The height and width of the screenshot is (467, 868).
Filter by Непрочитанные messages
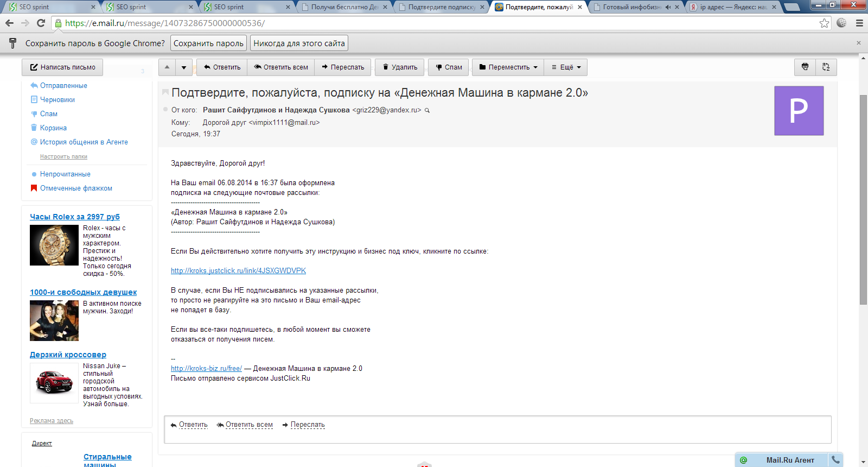pyautogui.click(x=65, y=174)
